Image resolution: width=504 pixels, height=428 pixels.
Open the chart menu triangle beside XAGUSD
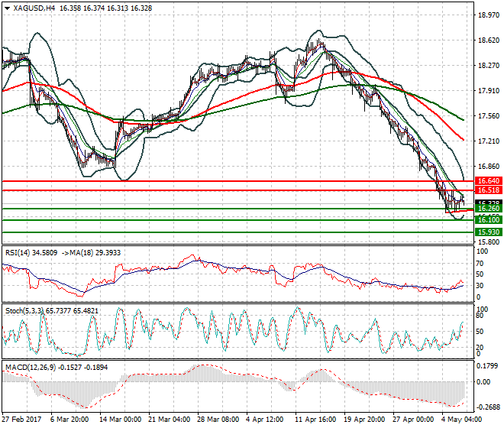point(7,8)
